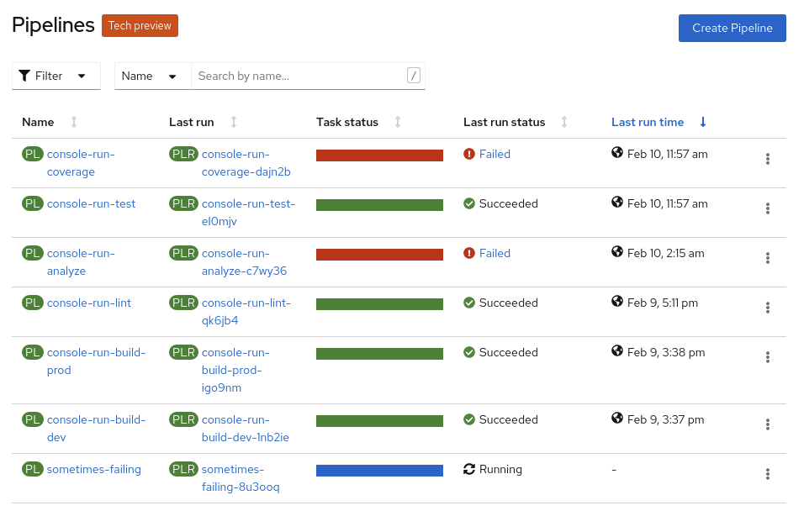Click the Tech preview badge
804x532 pixels.
(140, 25)
